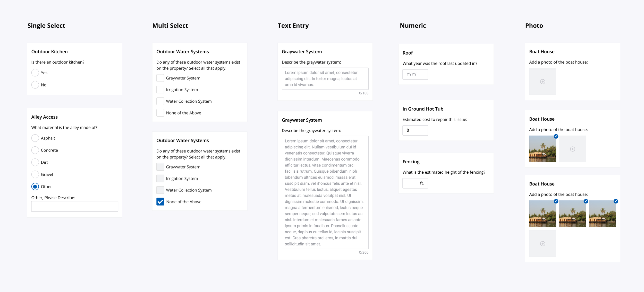Add photo in first Boat House card
This screenshot has height=292, width=644.
tap(543, 82)
